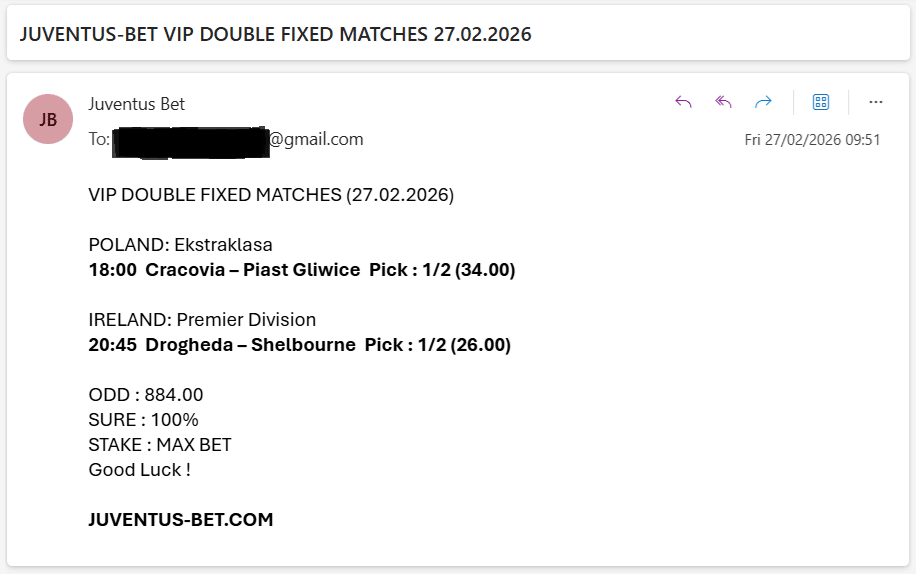
Task: Click the Cracovia – Piast Gliwice match line
Action: click(x=302, y=270)
